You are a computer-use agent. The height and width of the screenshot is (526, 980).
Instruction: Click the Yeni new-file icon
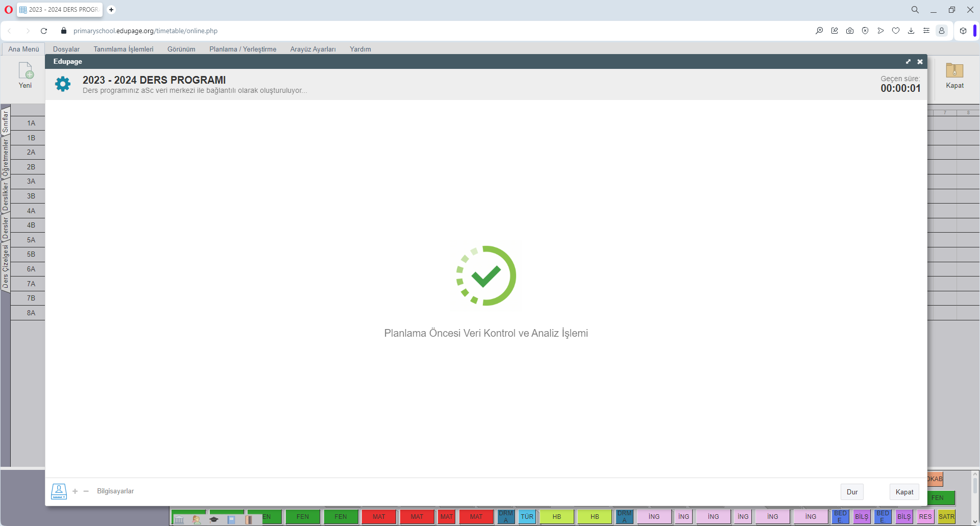coord(25,70)
